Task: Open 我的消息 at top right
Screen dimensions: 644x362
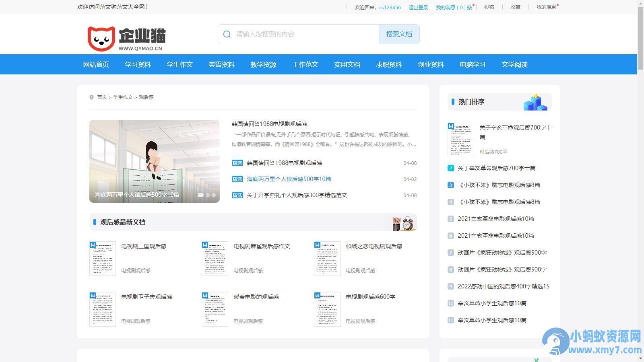Action: pos(547,7)
